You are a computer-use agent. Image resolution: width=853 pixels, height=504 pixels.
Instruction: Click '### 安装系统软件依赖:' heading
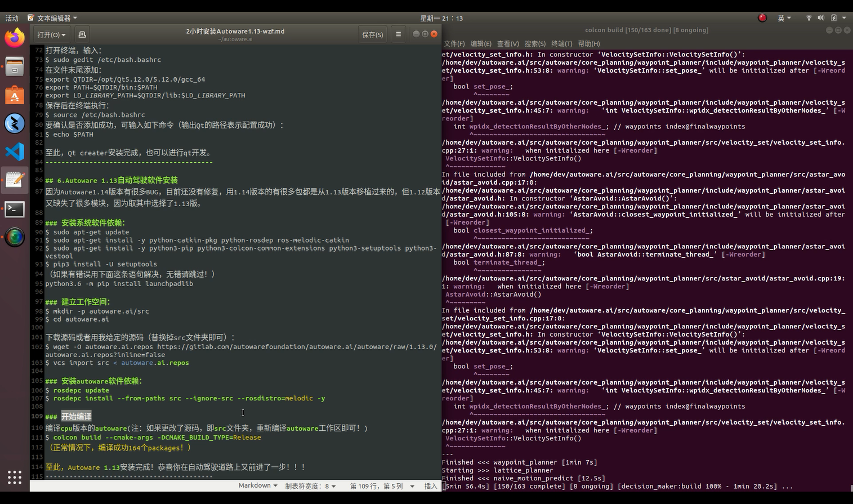click(86, 222)
